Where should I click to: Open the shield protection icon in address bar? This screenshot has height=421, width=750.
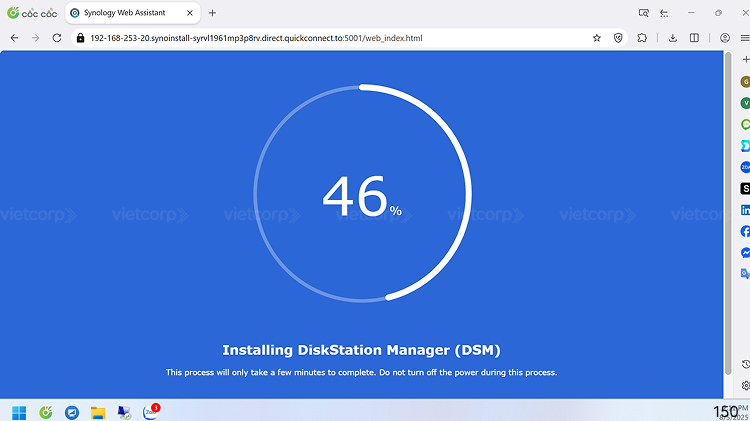619,37
